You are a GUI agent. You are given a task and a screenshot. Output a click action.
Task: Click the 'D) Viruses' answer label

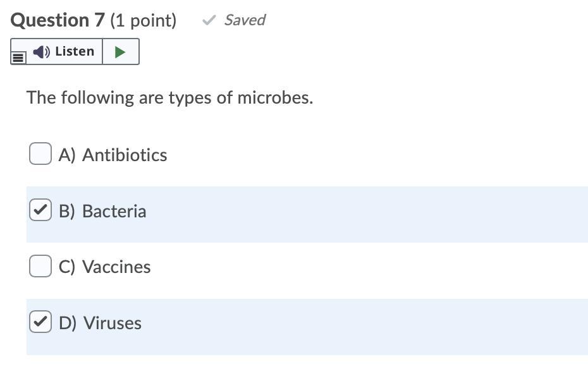(x=100, y=323)
